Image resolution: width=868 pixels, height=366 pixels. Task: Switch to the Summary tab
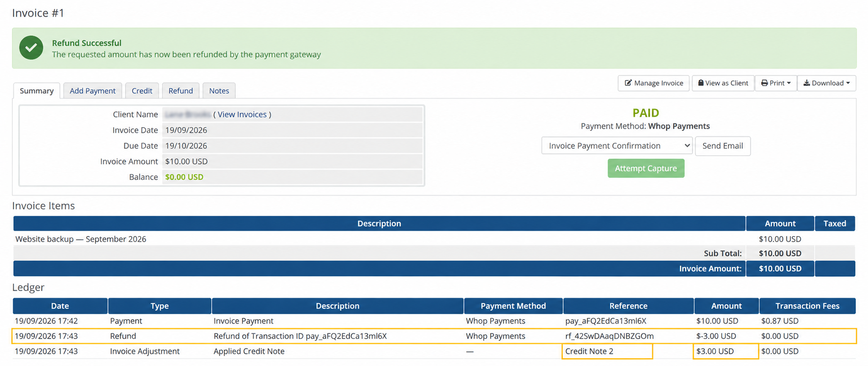pos(37,91)
